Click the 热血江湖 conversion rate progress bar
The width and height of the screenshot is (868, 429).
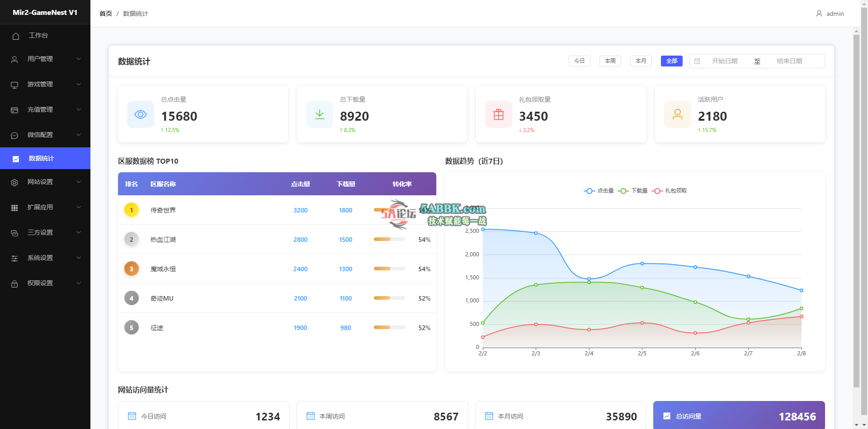[389, 240]
